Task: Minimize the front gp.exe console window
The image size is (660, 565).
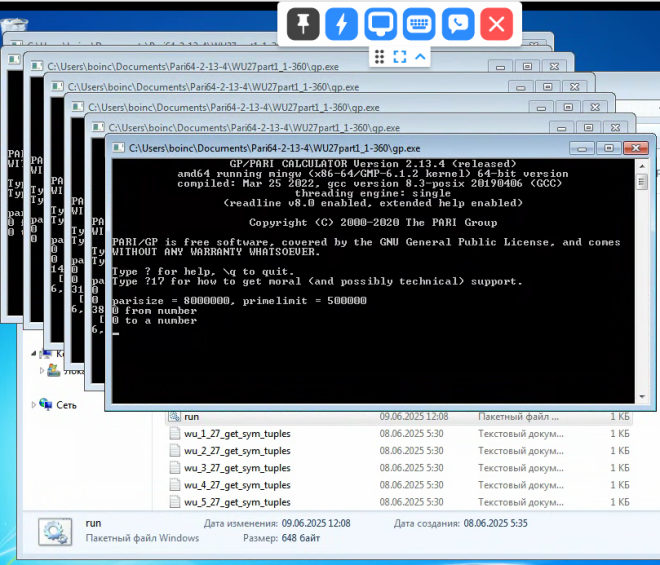Action: tap(582, 148)
